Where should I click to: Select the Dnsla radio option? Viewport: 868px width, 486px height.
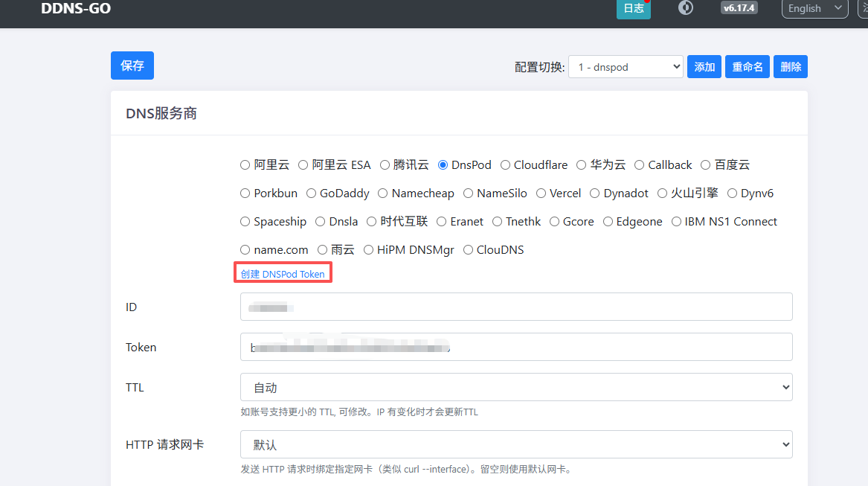(320, 222)
